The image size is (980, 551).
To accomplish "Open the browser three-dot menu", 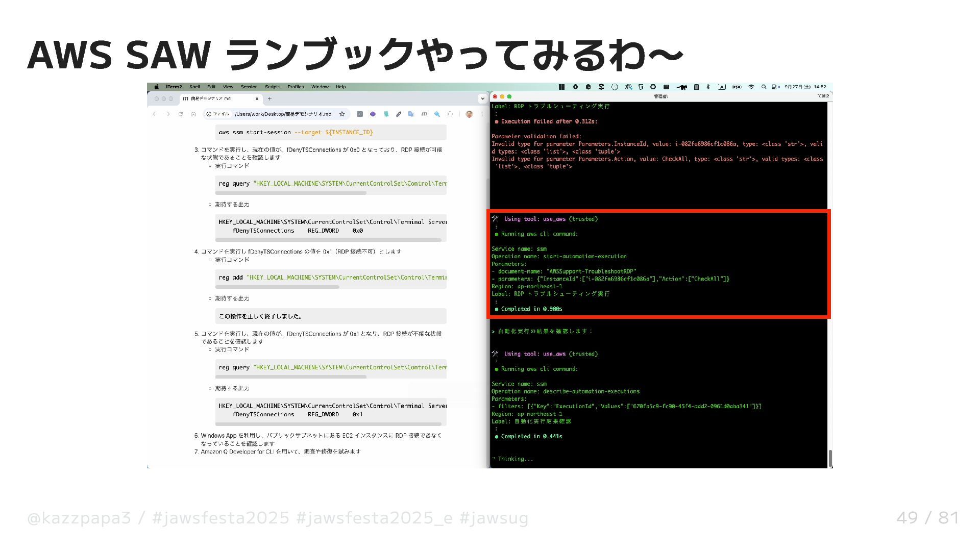I will click(x=482, y=114).
